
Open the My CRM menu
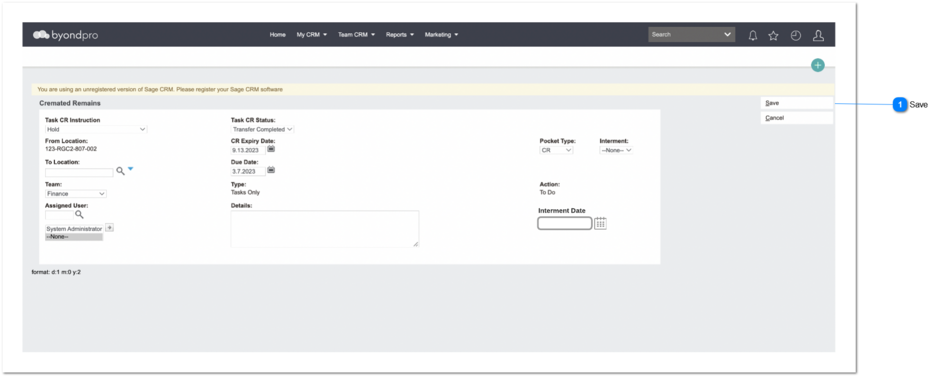click(x=312, y=35)
